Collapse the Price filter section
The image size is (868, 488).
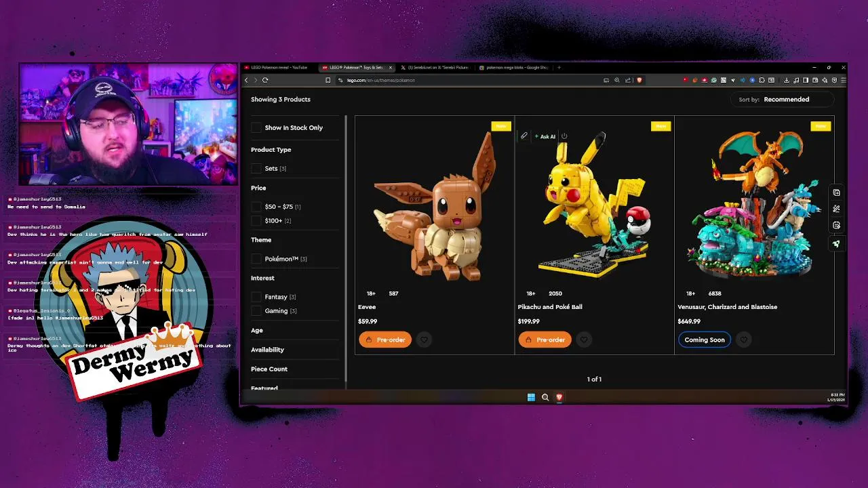295,188
